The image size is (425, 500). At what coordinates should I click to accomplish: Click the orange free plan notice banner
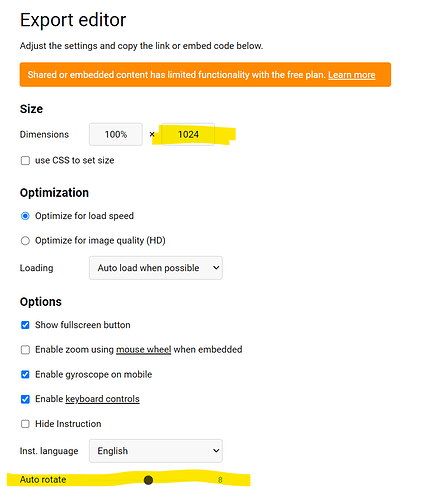coord(205,75)
